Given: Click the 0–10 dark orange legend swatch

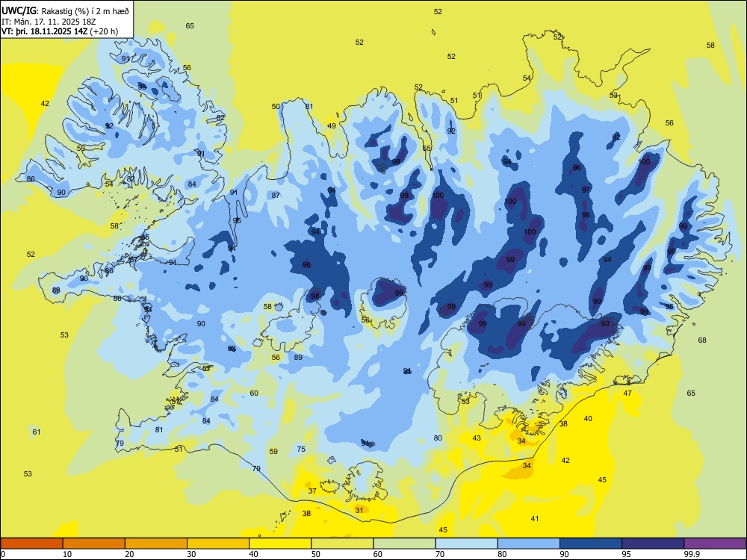Looking at the screenshot, I should point(32,544).
